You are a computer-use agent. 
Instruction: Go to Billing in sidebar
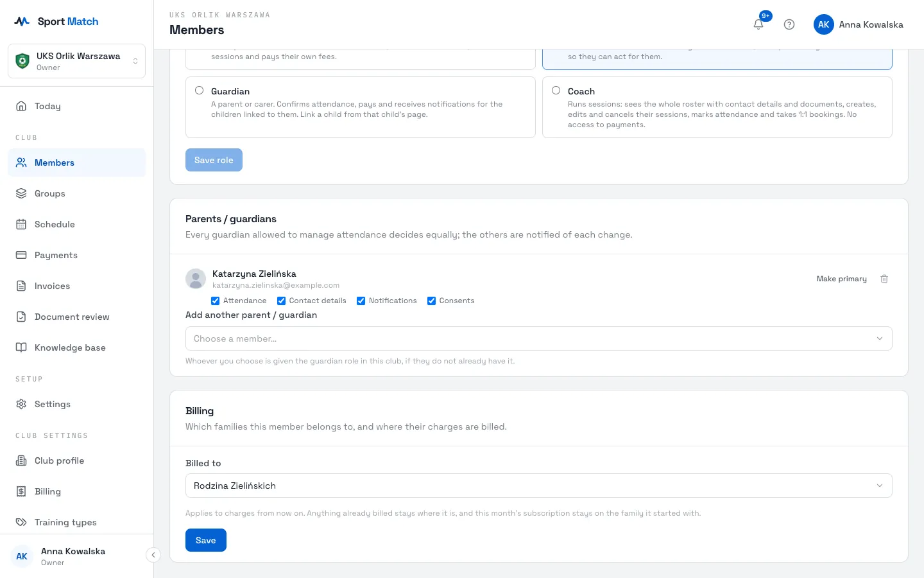(77, 491)
